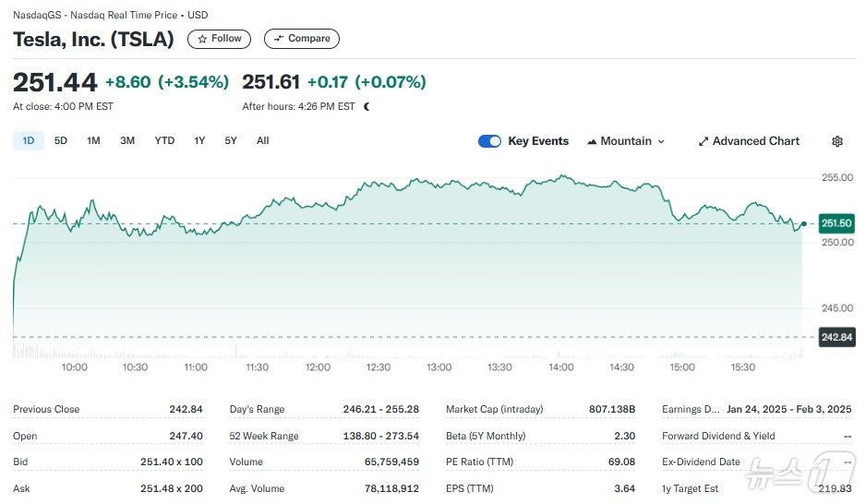Click the star icon in Follow button

pos(202,39)
